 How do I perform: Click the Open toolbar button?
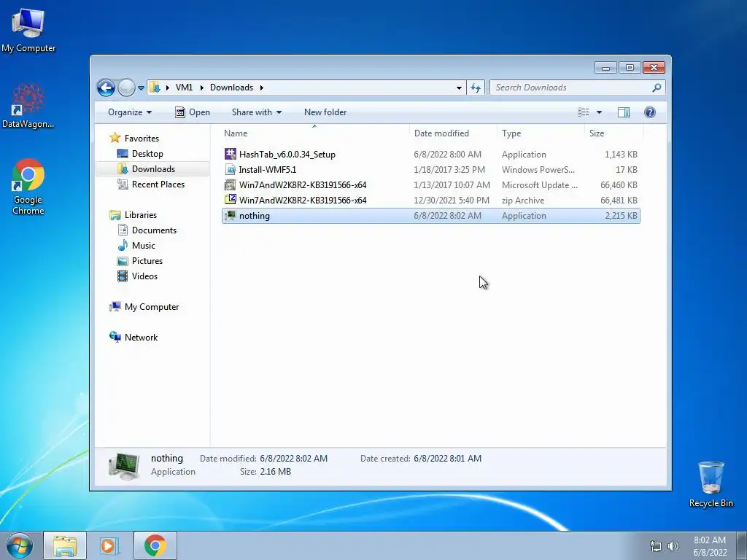(193, 112)
